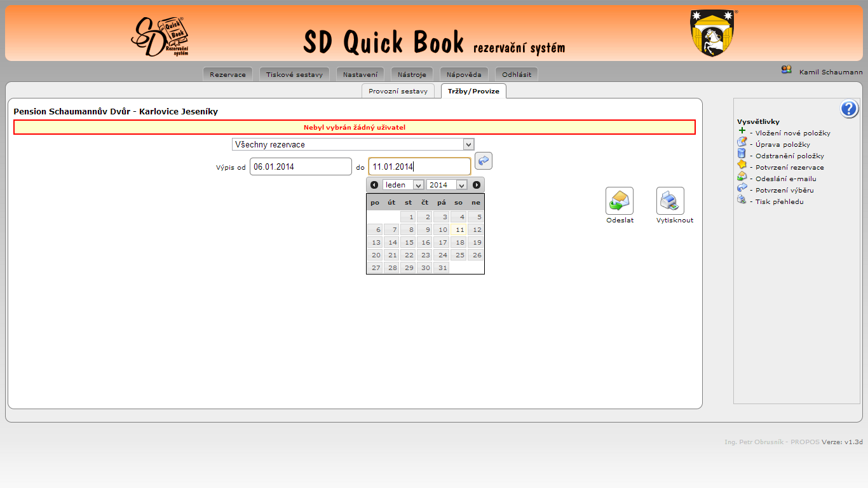Click the Potvrzení výběru legend icon
Image resolution: width=868 pixels, height=488 pixels.
[742, 188]
